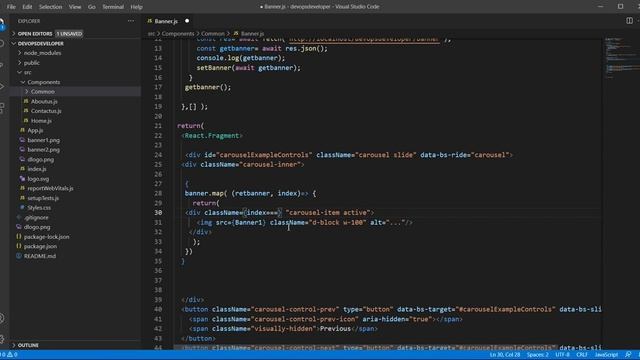Open the .gitignore file
This screenshot has height=360, width=640.
[x=36, y=218]
